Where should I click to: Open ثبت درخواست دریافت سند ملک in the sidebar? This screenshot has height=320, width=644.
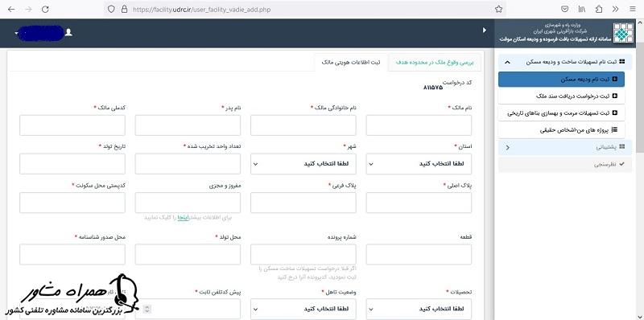point(561,96)
